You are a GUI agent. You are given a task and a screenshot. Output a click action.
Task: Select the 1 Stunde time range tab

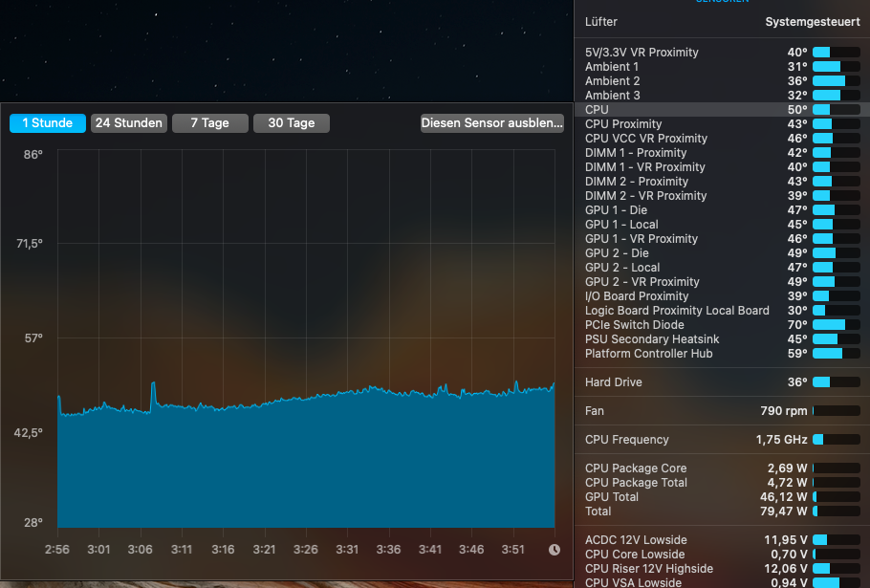[48, 123]
